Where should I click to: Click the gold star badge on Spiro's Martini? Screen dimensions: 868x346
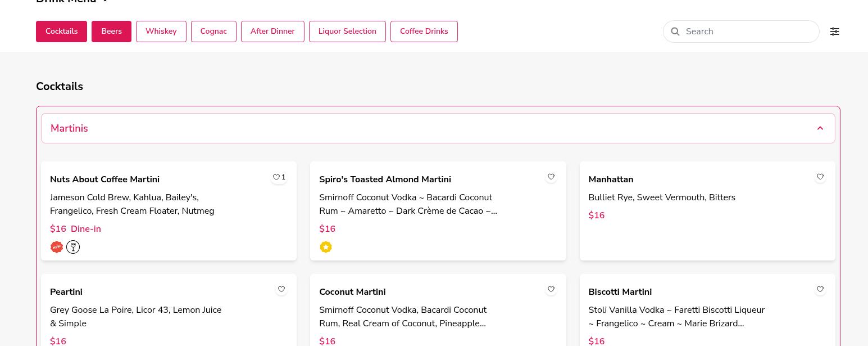(326, 247)
